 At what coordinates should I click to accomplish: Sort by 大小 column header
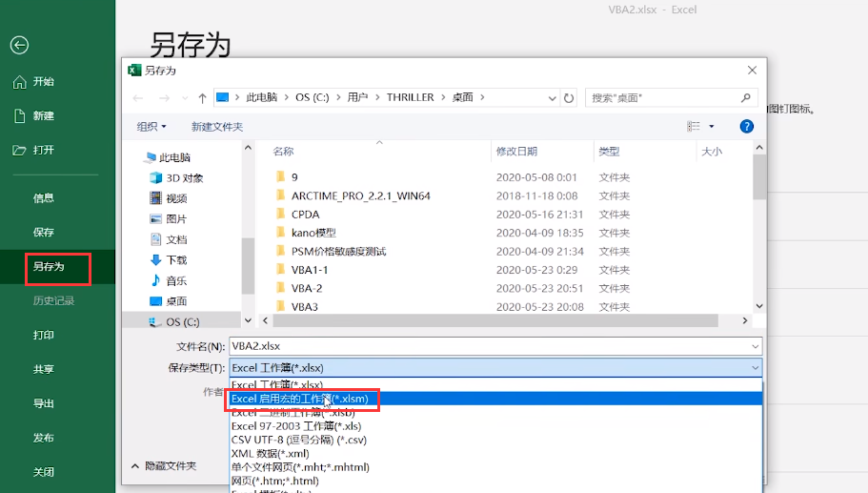tap(712, 152)
